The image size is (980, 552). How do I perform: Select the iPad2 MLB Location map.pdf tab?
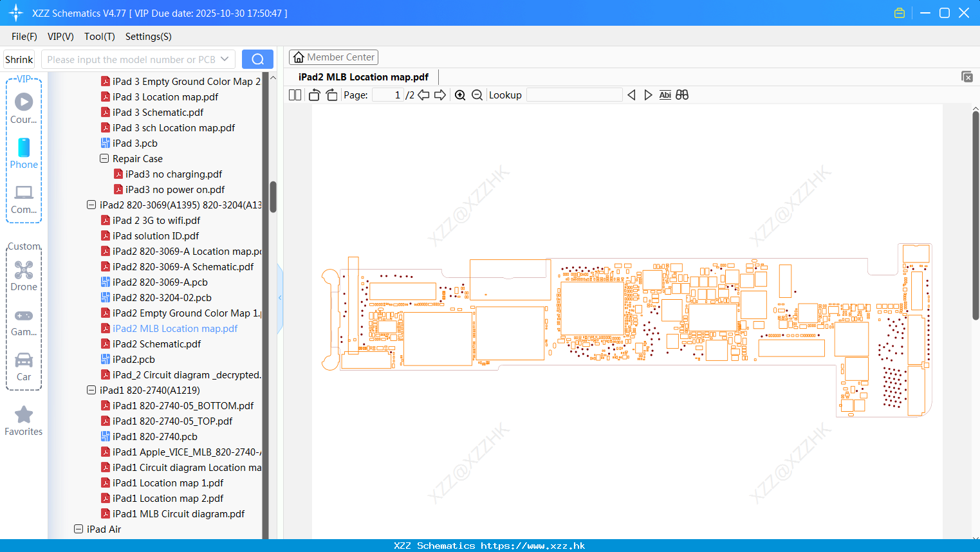pos(364,77)
